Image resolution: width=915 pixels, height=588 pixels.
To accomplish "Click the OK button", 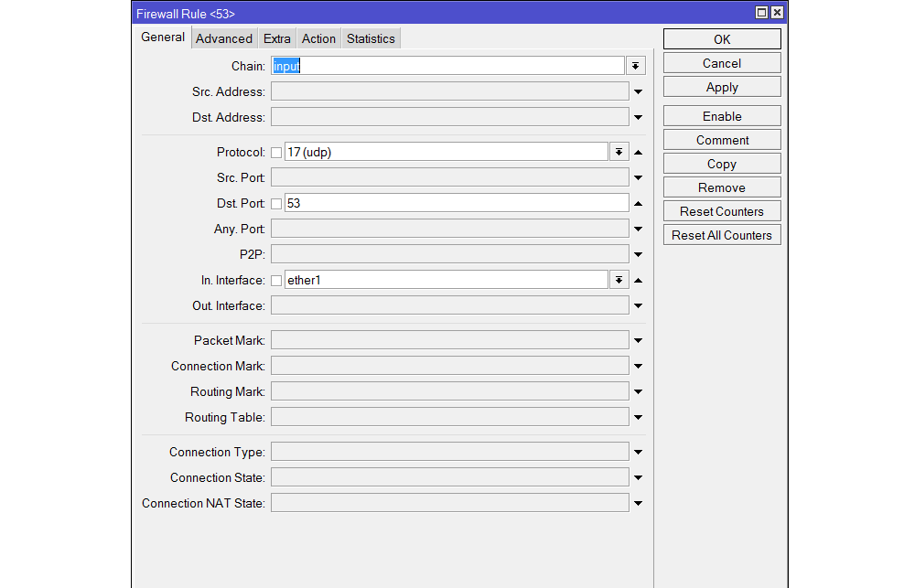I will (722, 39).
